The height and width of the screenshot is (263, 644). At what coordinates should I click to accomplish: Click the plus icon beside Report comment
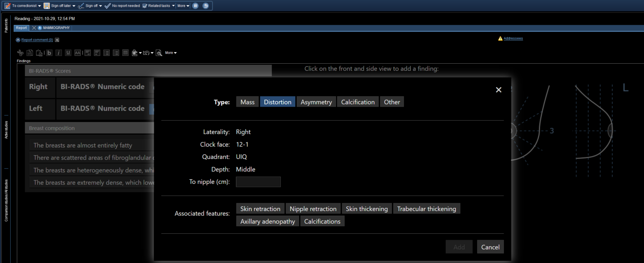click(57, 40)
